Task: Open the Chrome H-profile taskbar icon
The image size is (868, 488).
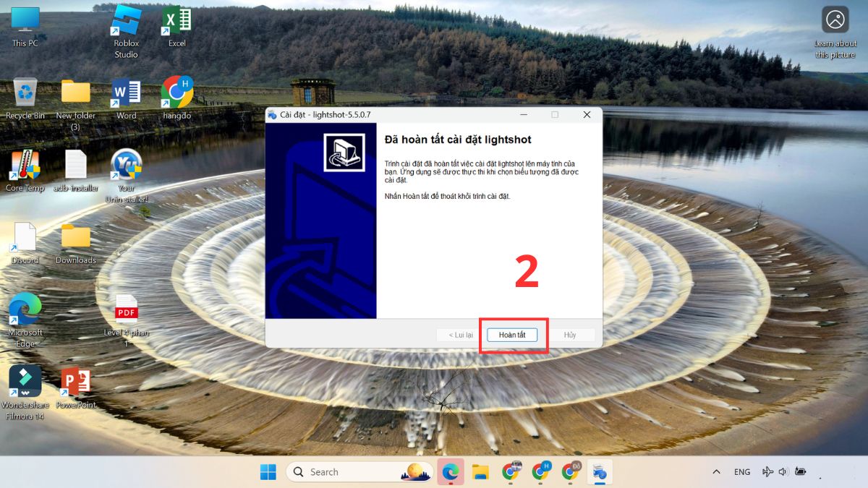Action: [x=540, y=472]
